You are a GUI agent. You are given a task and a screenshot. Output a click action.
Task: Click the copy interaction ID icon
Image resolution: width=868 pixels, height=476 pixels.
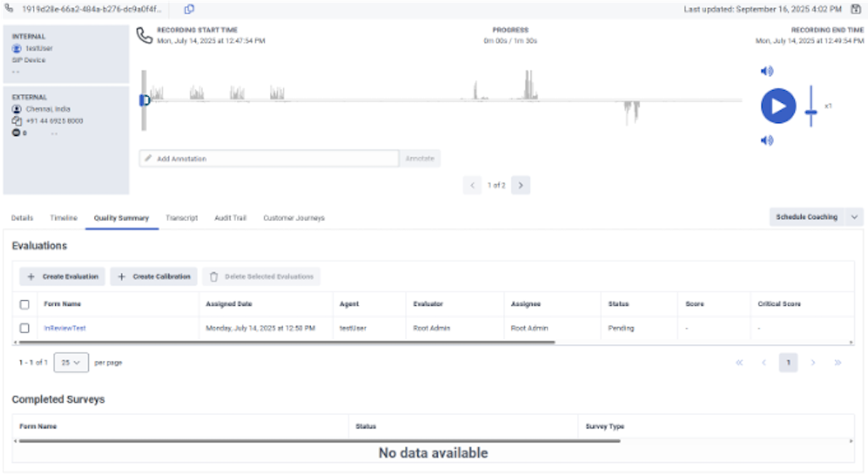(189, 9)
